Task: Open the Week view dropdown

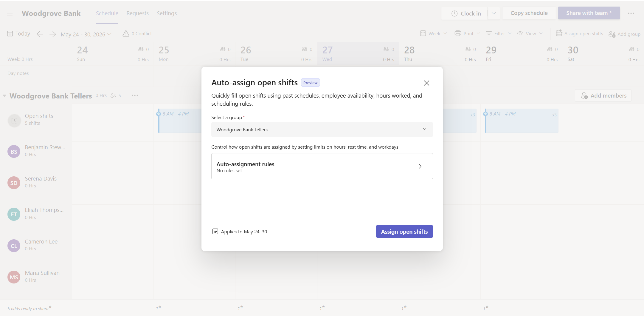Action: point(434,33)
